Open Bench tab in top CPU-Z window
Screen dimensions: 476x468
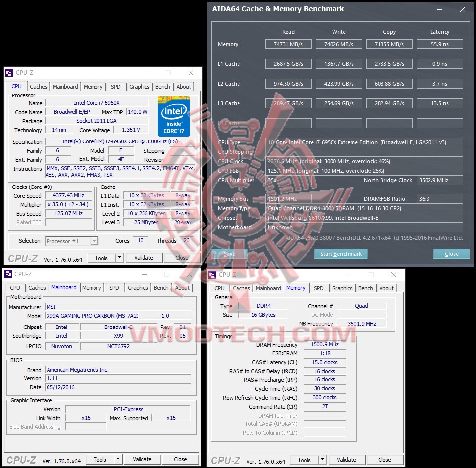163,87
